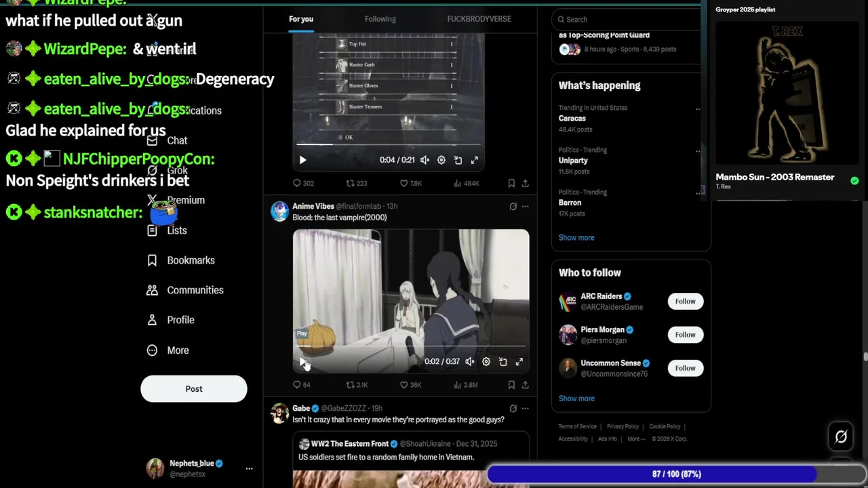View analytics showing 484K views
Viewport: 868px width, 488px height.
pyautogui.click(x=467, y=183)
